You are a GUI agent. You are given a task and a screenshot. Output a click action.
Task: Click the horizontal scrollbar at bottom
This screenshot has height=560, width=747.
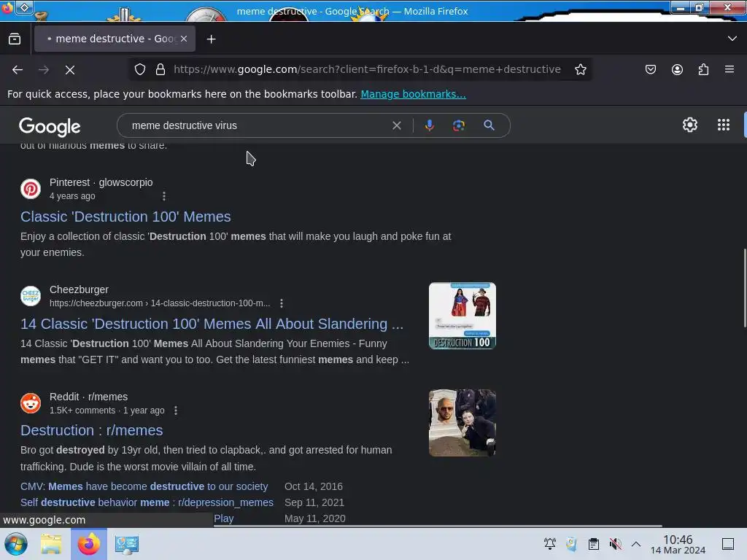[438, 526]
